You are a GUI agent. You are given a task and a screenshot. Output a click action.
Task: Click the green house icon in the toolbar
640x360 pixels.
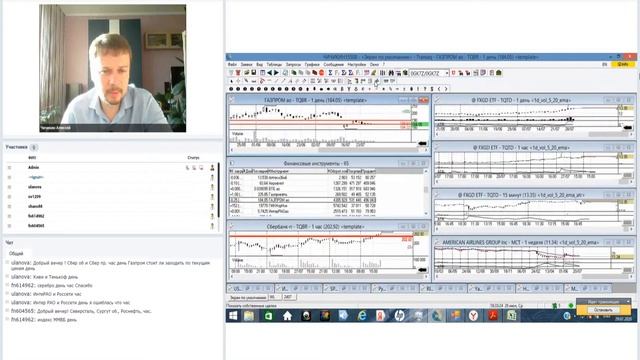coord(499,73)
